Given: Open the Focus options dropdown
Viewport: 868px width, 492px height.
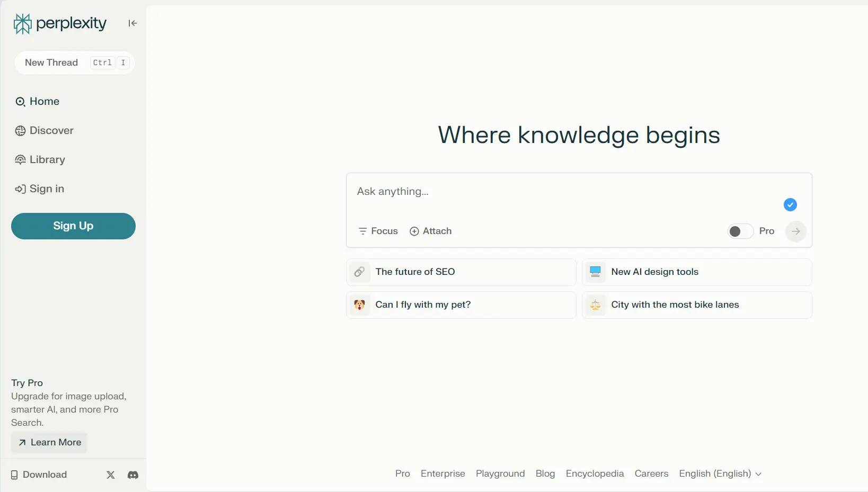Looking at the screenshot, I should click(378, 231).
